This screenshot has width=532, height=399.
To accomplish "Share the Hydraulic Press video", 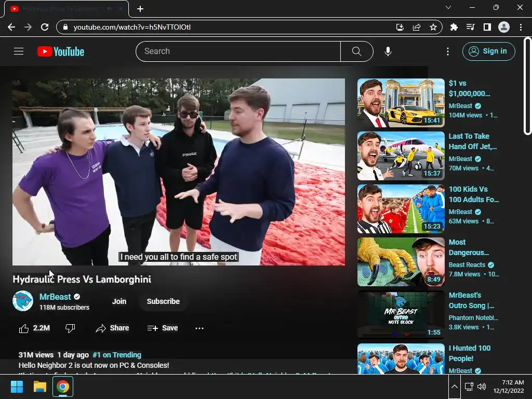I will [x=112, y=328].
